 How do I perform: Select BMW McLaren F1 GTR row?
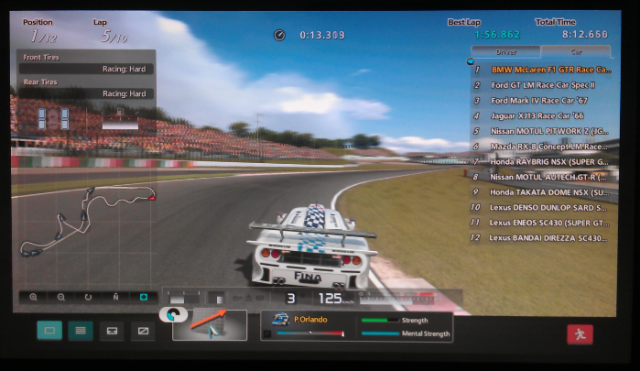tap(542, 70)
